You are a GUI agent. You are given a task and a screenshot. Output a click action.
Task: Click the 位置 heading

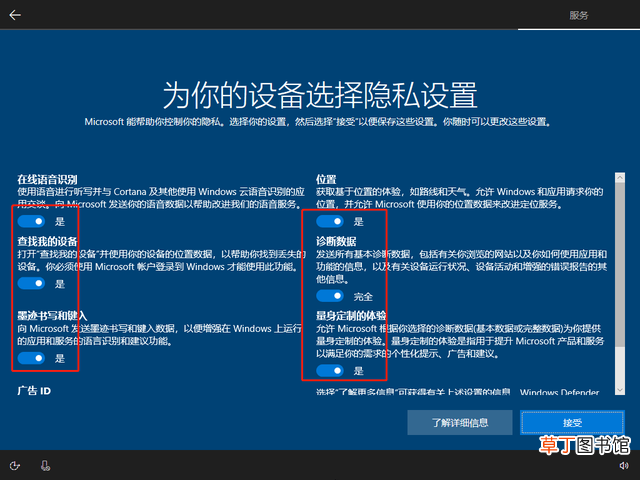point(326,179)
